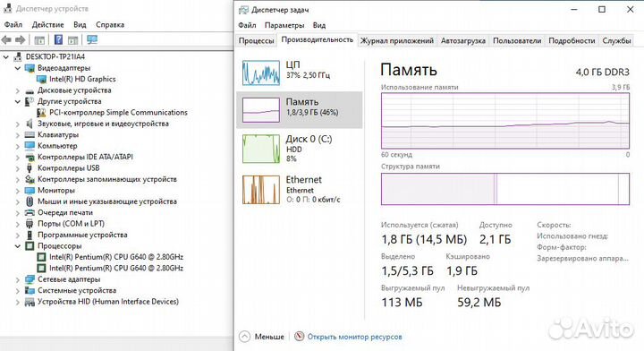The height and width of the screenshot is (351, 644).
Task: Select the Производительность tab
Action: coord(317,39)
